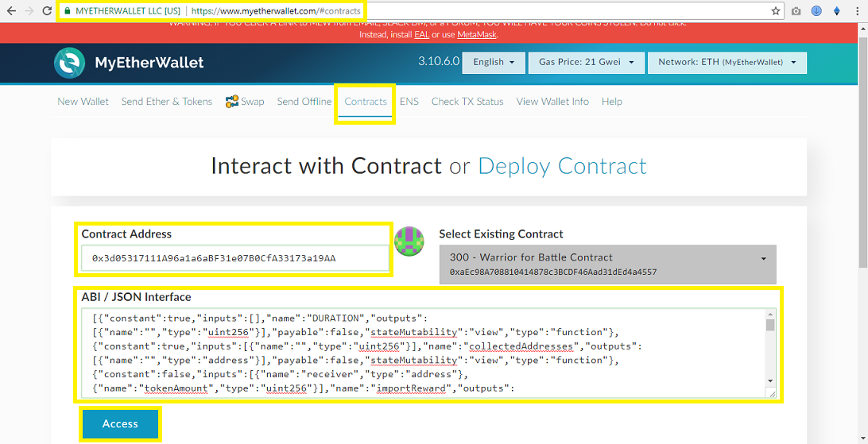868x444 pixels.
Task: Click the camera extension icon
Action: [x=796, y=11]
